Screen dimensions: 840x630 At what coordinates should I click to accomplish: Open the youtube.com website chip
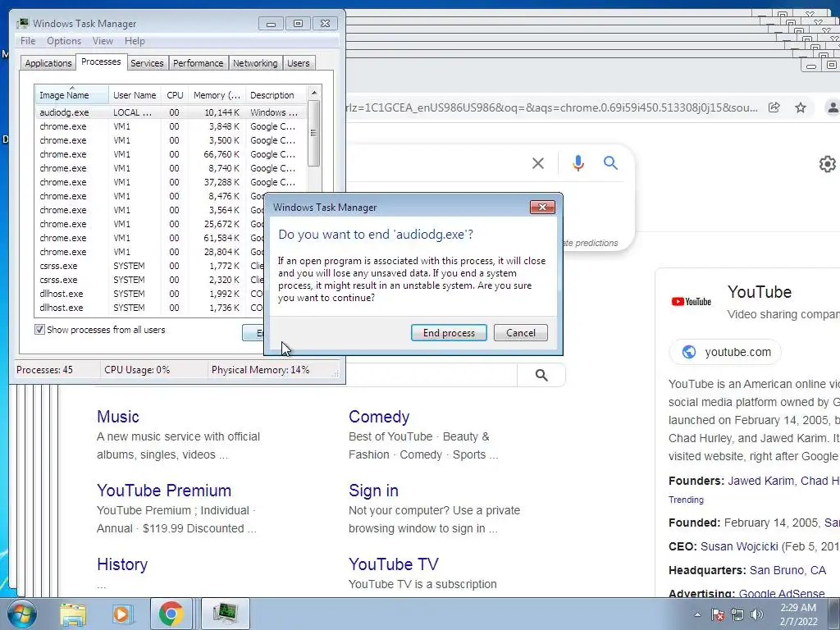point(725,352)
